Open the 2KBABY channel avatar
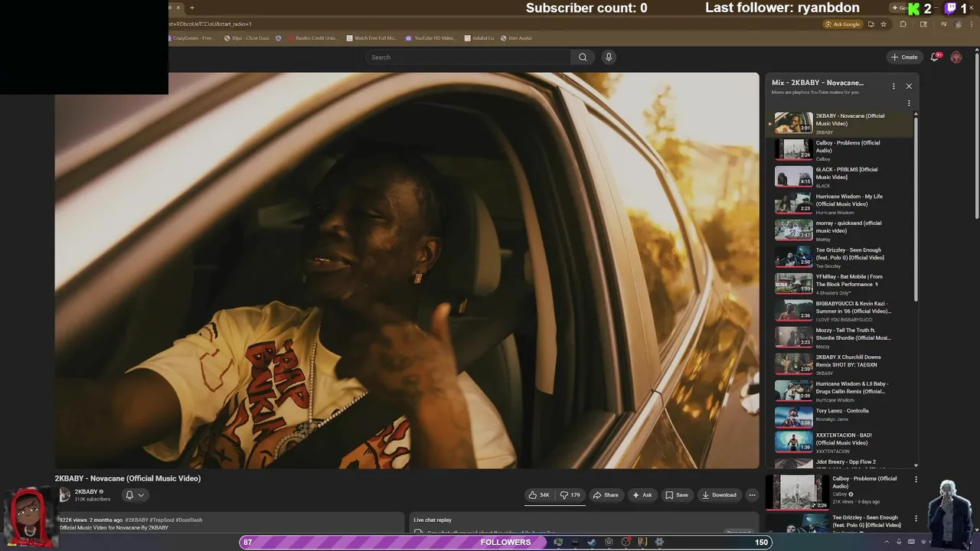Viewport: 980px width, 551px height. [64, 495]
